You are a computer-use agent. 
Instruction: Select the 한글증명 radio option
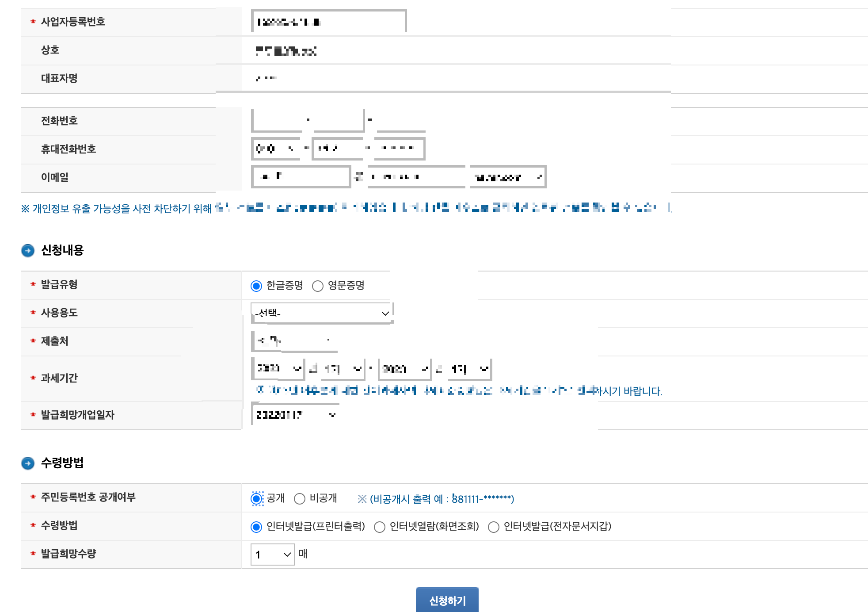(256, 286)
